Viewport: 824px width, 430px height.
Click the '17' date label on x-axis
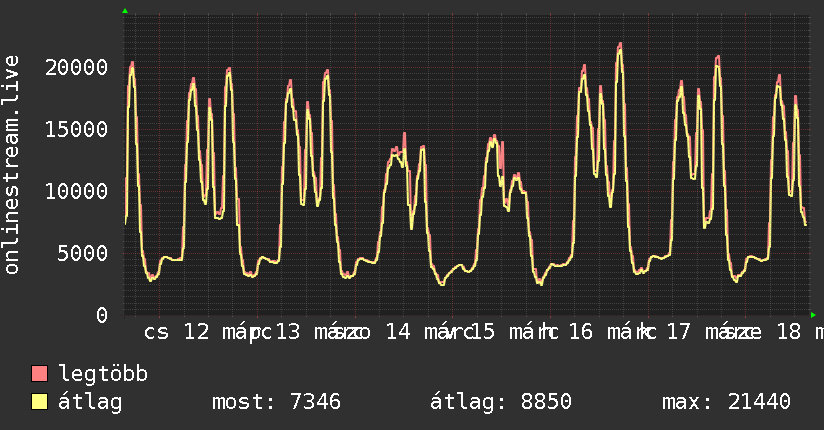tap(678, 332)
